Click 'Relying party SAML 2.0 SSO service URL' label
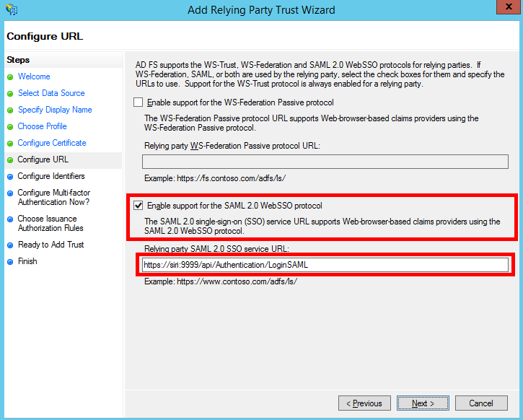The height and width of the screenshot is (420, 523). pos(217,249)
